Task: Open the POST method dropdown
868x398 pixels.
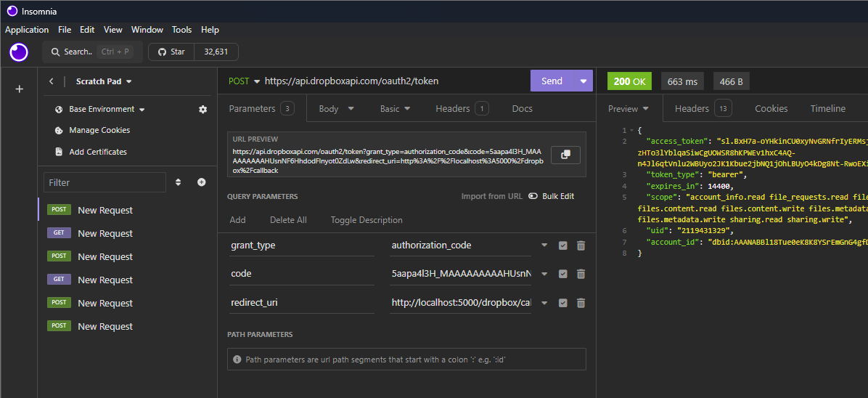Action: coord(243,81)
